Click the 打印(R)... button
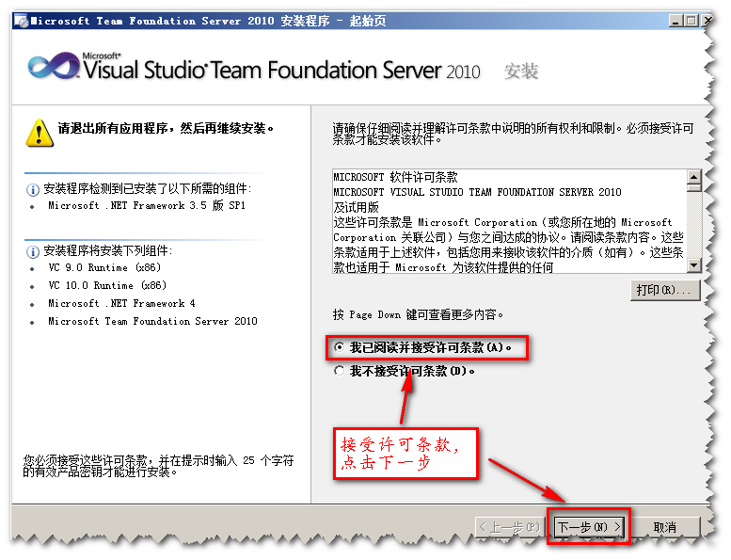 (664, 290)
